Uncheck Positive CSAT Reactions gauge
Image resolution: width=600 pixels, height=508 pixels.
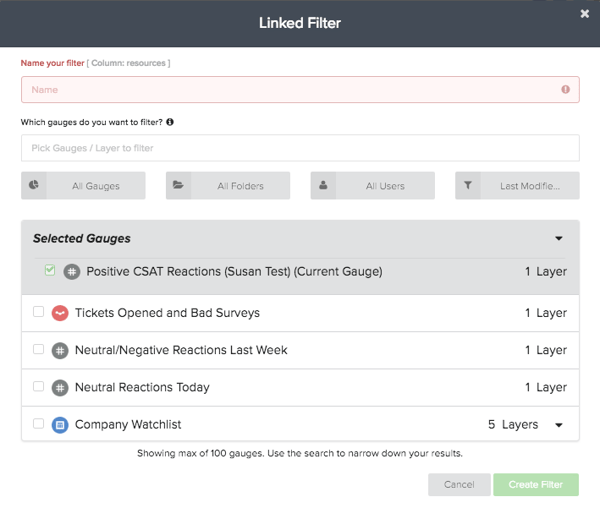[50, 270]
